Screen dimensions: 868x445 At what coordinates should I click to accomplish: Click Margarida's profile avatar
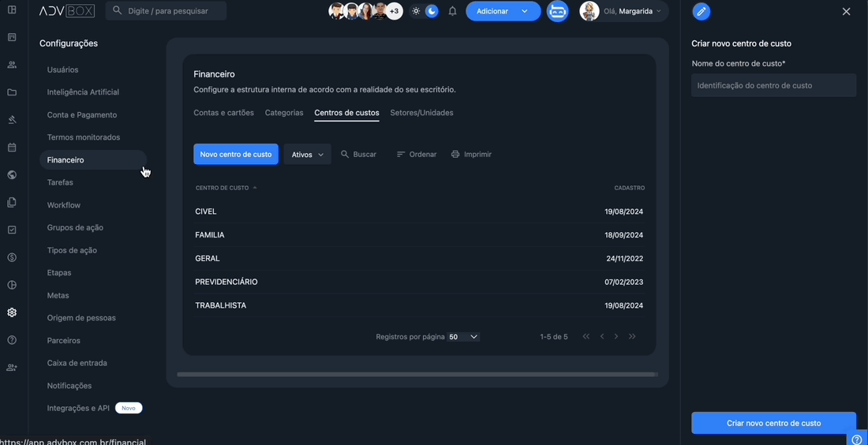click(589, 11)
